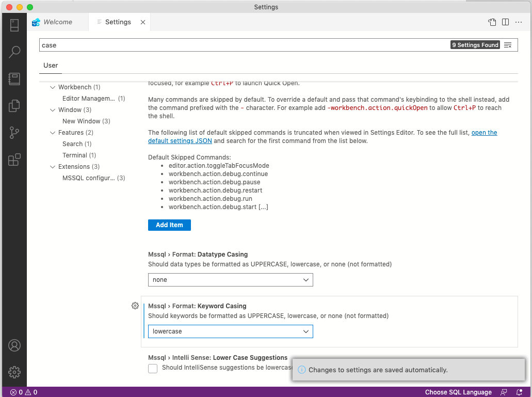The image size is (532, 397).
Task: Open gear menu for Keyword Casing setting
Action: 135,306
